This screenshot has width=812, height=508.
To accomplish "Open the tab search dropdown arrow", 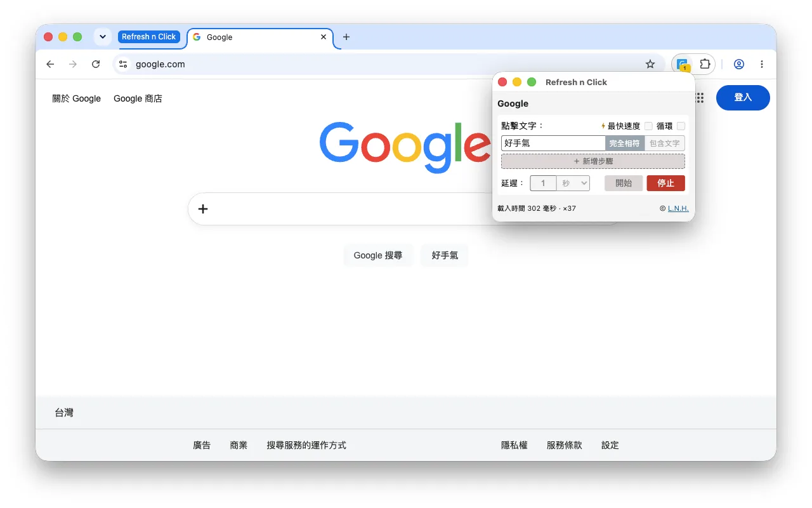I will pyautogui.click(x=102, y=37).
